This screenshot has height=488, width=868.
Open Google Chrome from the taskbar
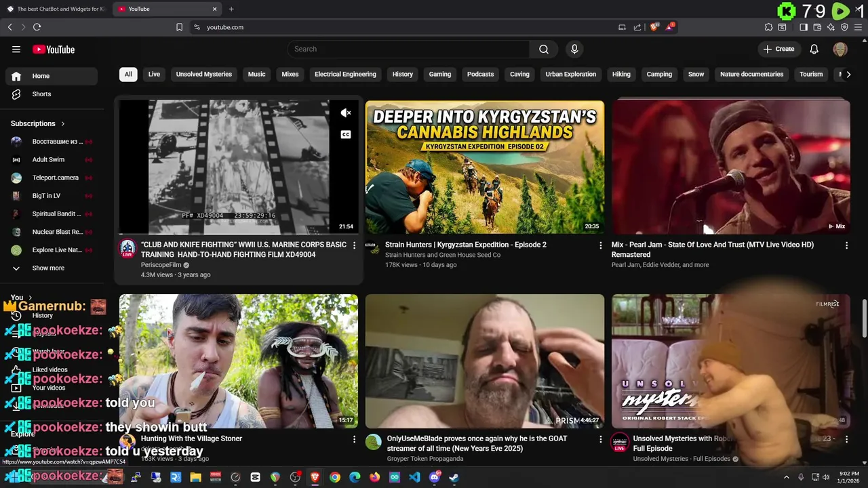335,477
